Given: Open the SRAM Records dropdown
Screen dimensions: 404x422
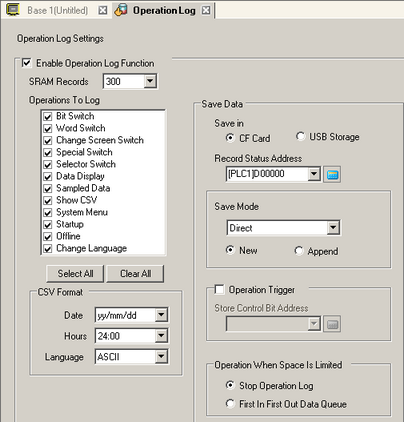Looking at the screenshot, I should (150, 81).
